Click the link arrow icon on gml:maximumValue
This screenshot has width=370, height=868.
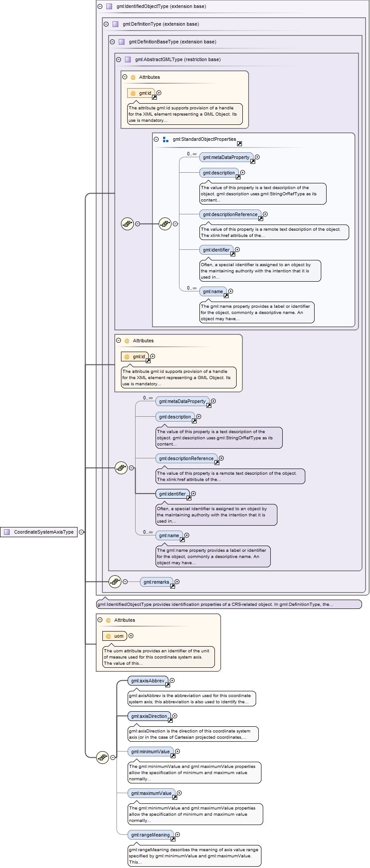pos(175,797)
